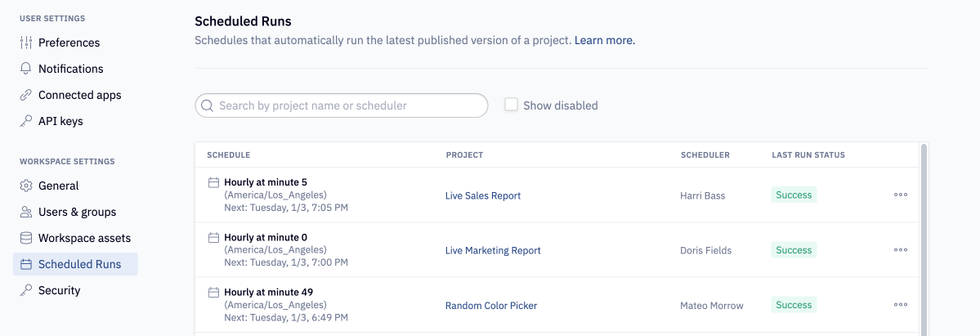Open options menu for Live Marketing Report
The image size is (980, 336).
click(x=901, y=249)
